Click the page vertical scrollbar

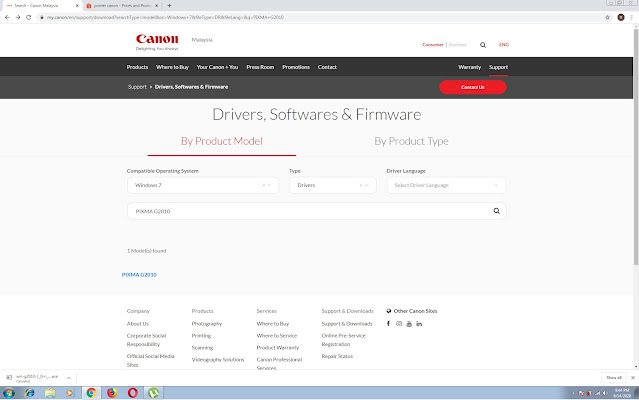[635, 147]
